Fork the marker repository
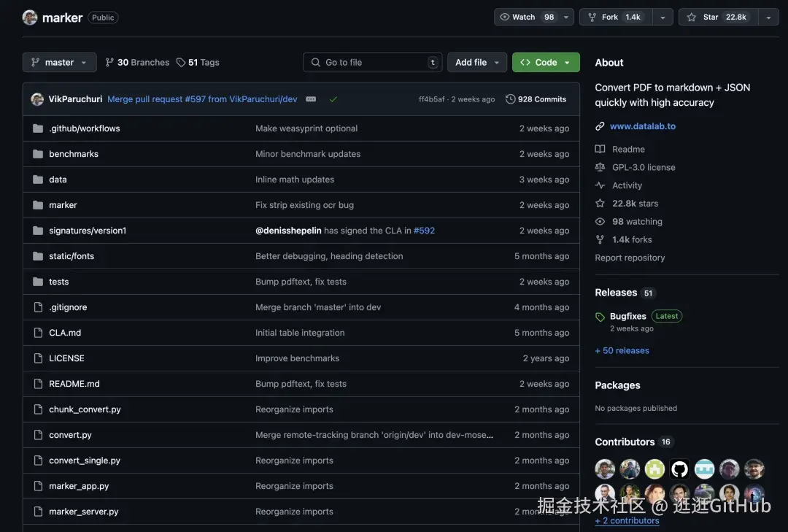The height and width of the screenshot is (532, 788). coord(616,17)
